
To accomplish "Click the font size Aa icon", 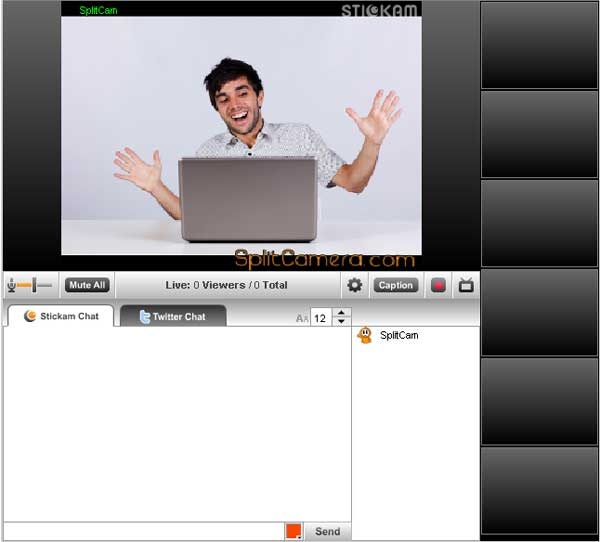I will point(302,318).
